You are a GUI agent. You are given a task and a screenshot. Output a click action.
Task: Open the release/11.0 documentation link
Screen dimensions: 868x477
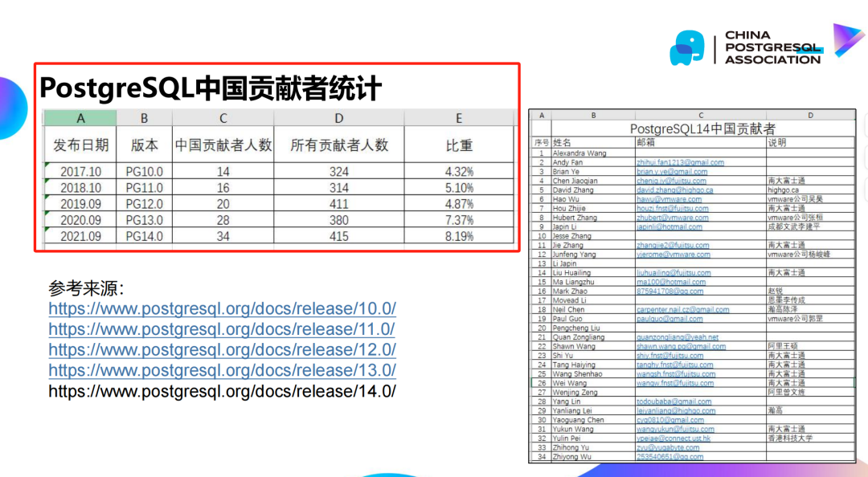coord(222,329)
